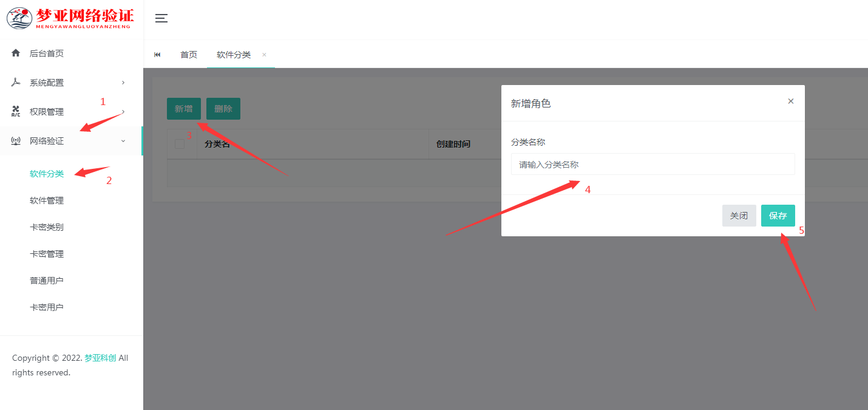Focus the 请输入分类名称 input field

coord(653,164)
